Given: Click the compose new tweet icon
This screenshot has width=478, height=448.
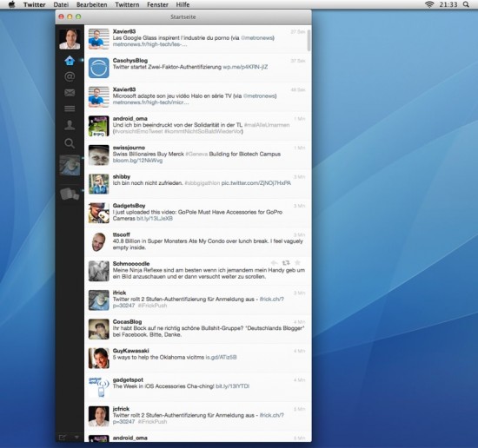Looking at the screenshot, I should (x=63, y=438).
